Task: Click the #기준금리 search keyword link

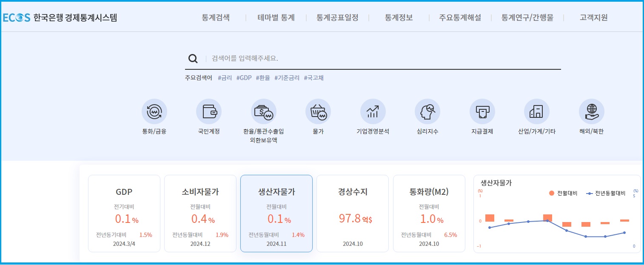Action: pyautogui.click(x=287, y=78)
